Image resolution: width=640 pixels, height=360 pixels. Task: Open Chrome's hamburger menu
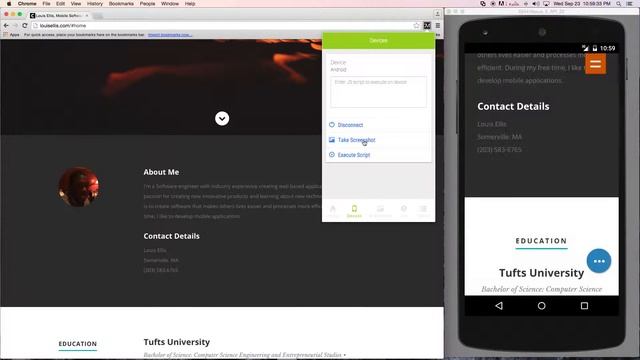438,25
